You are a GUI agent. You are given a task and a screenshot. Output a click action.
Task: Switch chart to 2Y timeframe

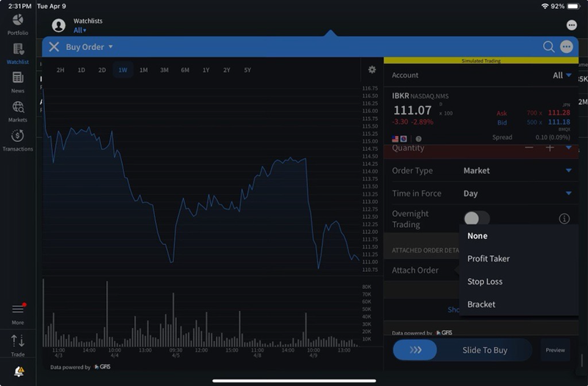tap(226, 70)
